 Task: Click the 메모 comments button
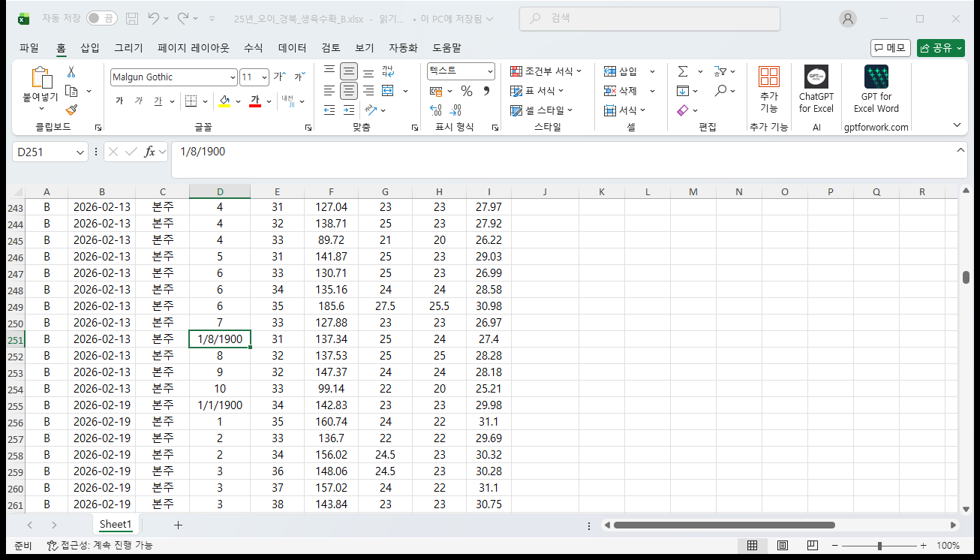pos(891,48)
